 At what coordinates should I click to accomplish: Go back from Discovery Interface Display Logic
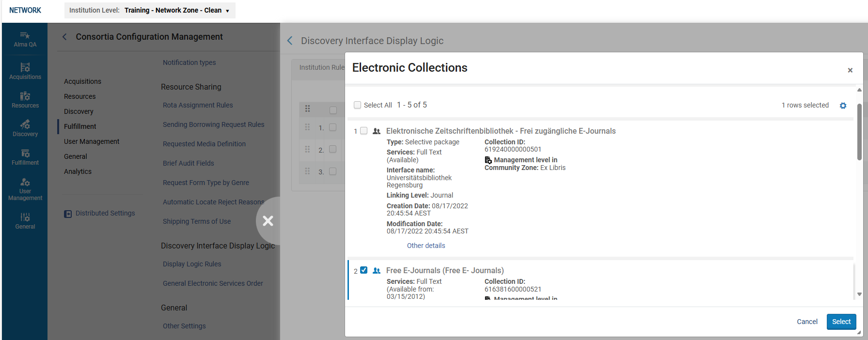(x=290, y=41)
